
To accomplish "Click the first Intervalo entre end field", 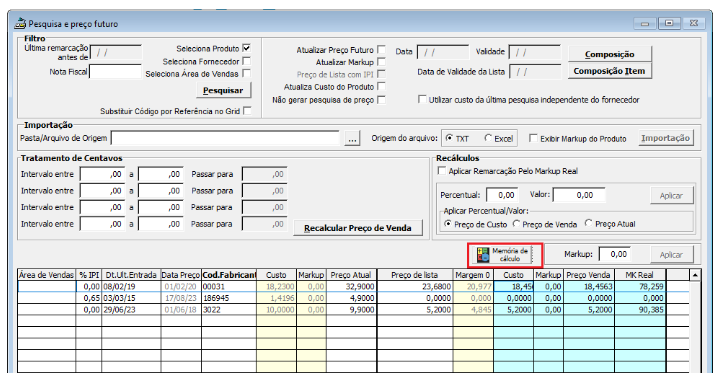I will coord(160,174).
